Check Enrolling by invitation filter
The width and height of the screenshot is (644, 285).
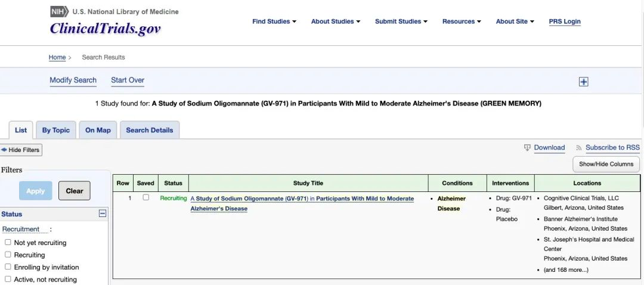click(x=8, y=267)
